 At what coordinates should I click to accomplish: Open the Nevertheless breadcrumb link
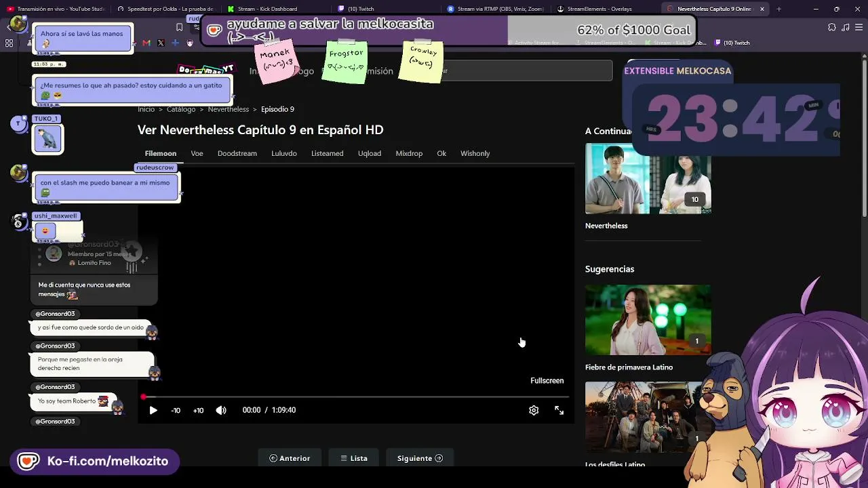coord(229,109)
